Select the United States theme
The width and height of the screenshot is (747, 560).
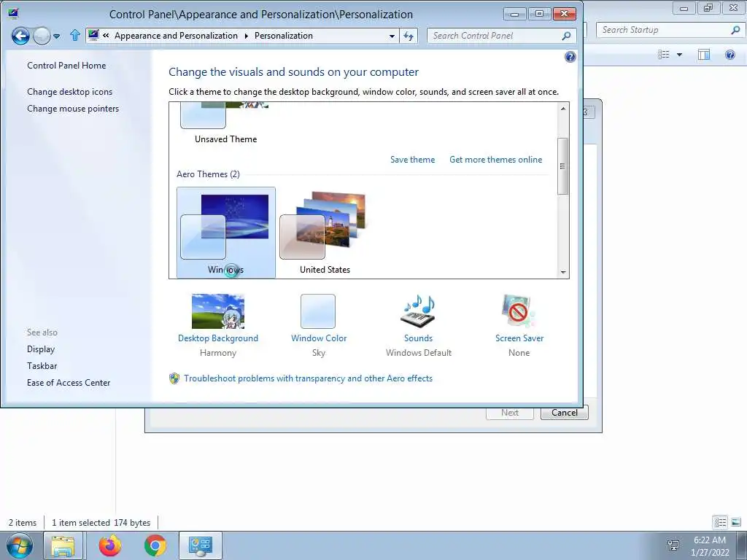tap(325, 233)
